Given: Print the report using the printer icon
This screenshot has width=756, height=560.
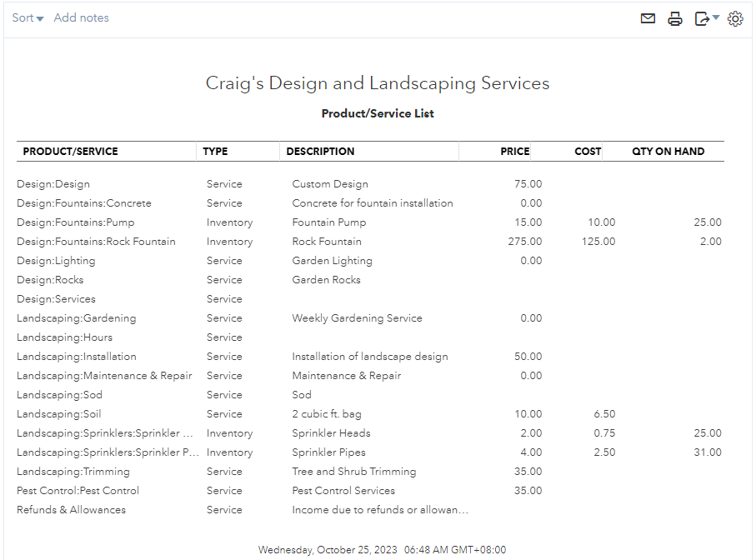Looking at the screenshot, I should pos(675,18).
